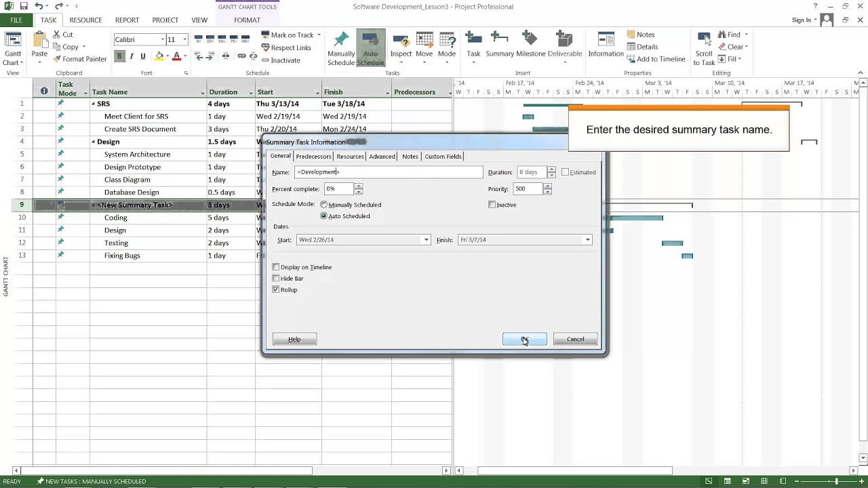Insert a Summary task
This screenshot has width=868, height=488.
[500, 45]
